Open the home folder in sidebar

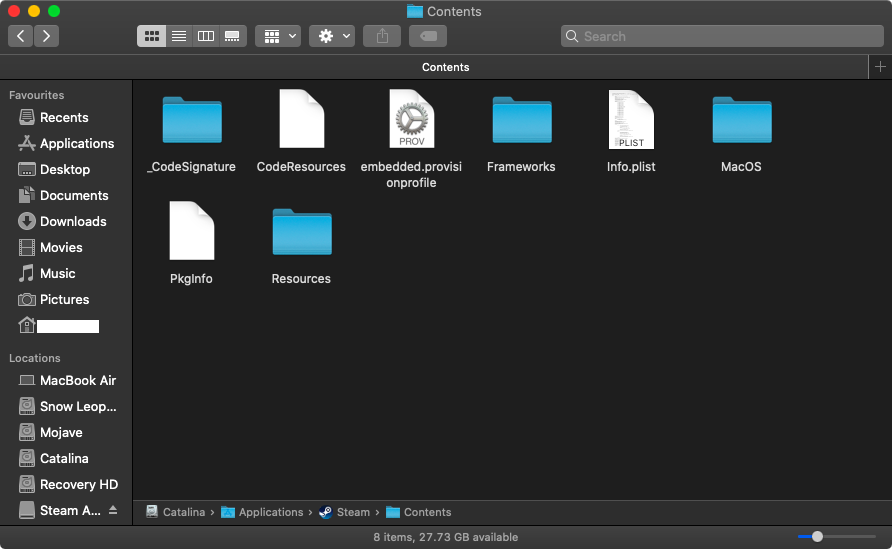point(64,325)
